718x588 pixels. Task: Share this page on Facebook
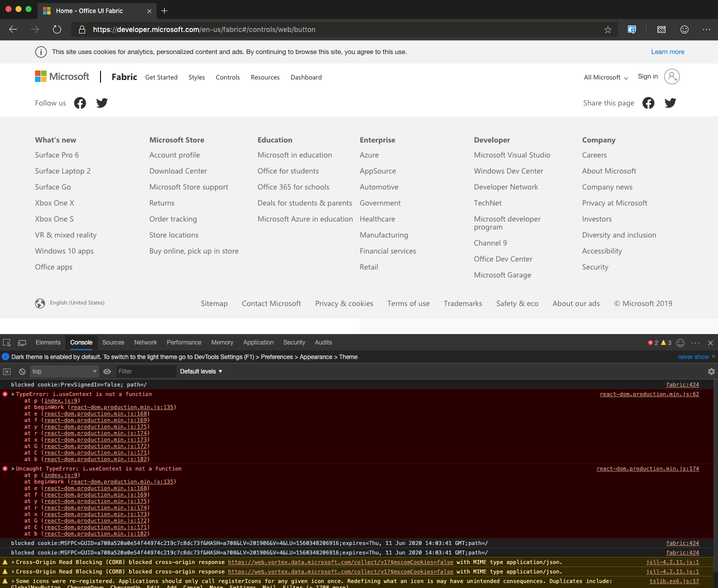648,103
